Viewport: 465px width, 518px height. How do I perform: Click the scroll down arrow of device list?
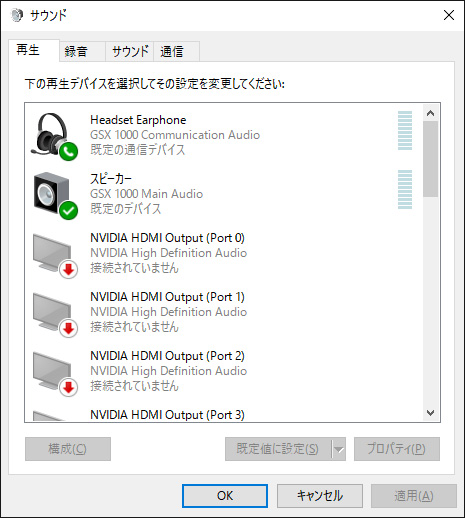point(430,413)
